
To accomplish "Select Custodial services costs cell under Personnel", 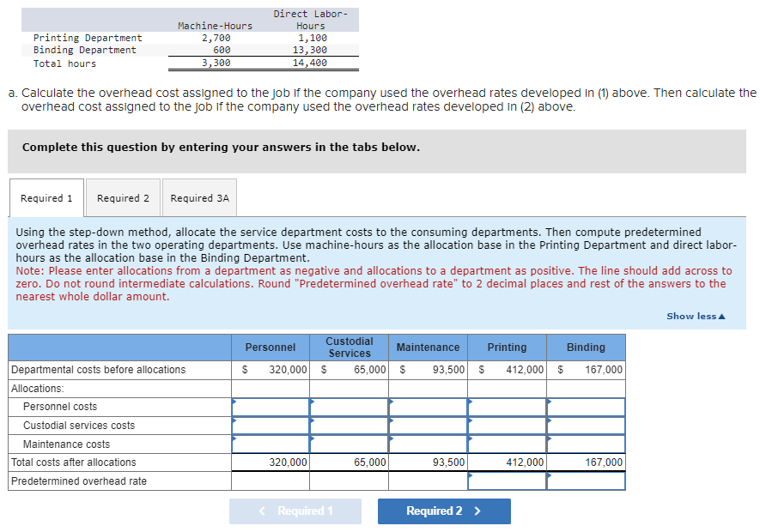I will click(x=271, y=426).
